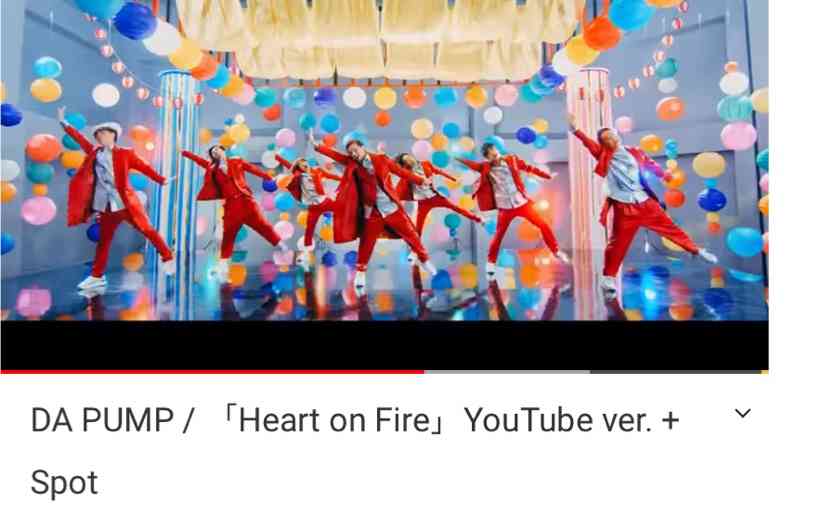
Task: Tap the cream draped ceiling decoration
Action: [x=381, y=38]
